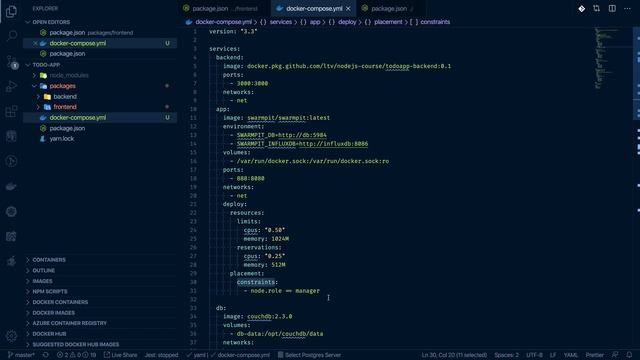Start Live Share from status bar
Screen dimensions: 640x360
[x=120, y=355]
